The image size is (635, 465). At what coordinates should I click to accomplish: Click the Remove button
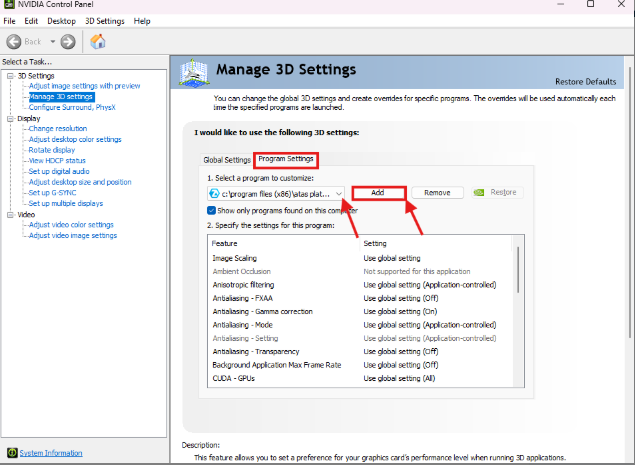coord(437,192)
